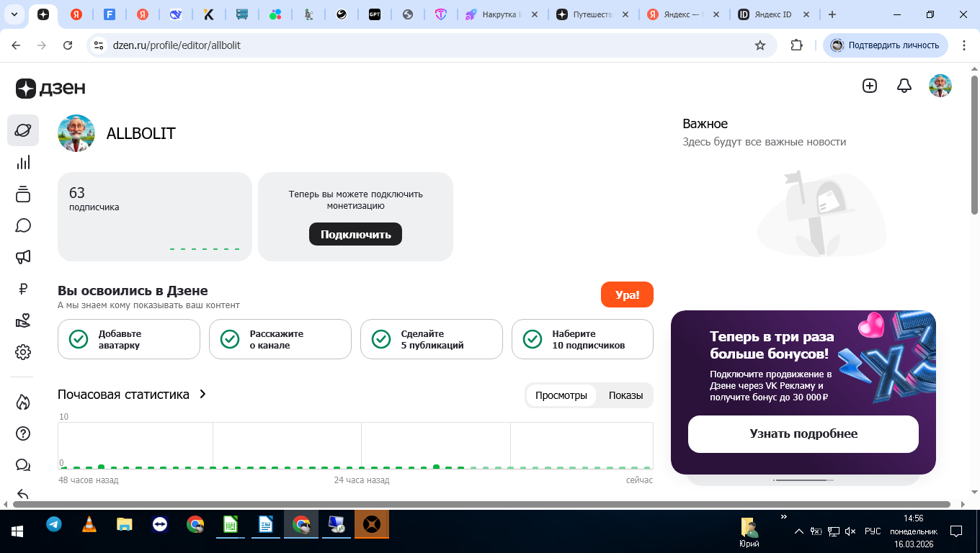Open Telegram from the taskbar
The image size is (980, 553).
pyautogui.click(x=54, y=524)
